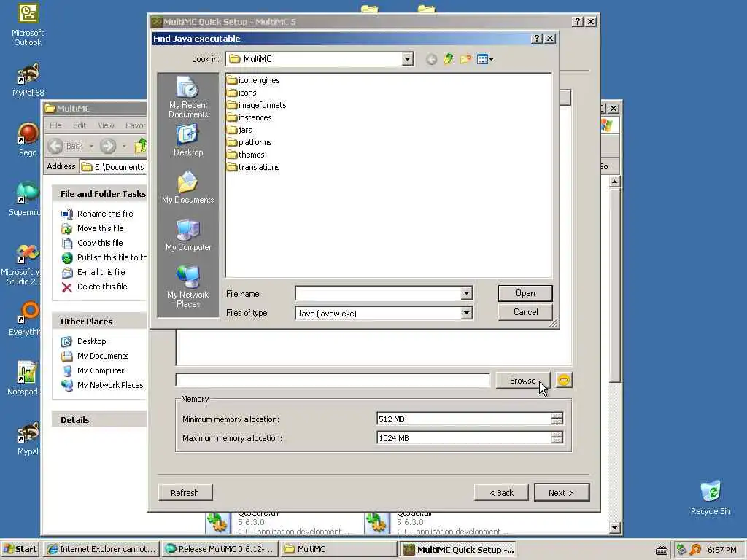
Task: Select the jars folder
Action: click(239, 130)
